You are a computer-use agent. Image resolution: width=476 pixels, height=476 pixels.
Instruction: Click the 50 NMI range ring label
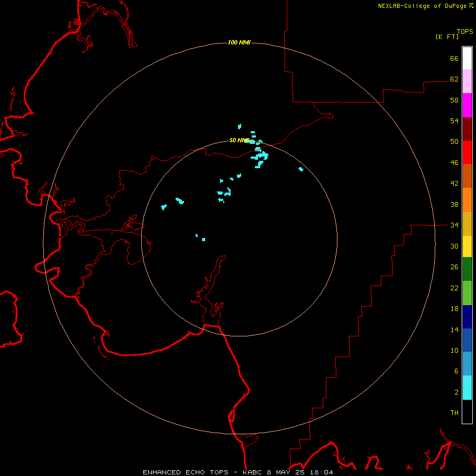click(239, 140)
